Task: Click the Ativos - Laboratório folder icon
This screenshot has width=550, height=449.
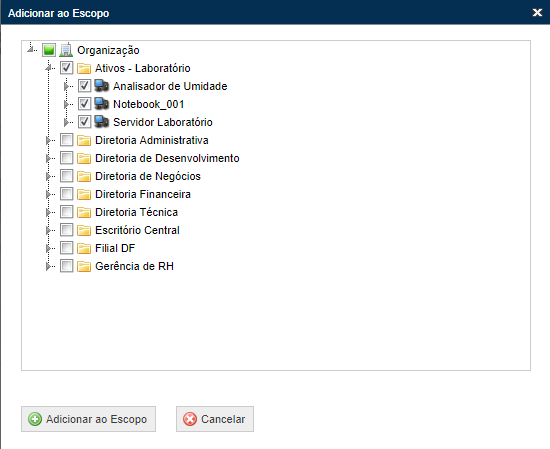Action: click(84, 68)
